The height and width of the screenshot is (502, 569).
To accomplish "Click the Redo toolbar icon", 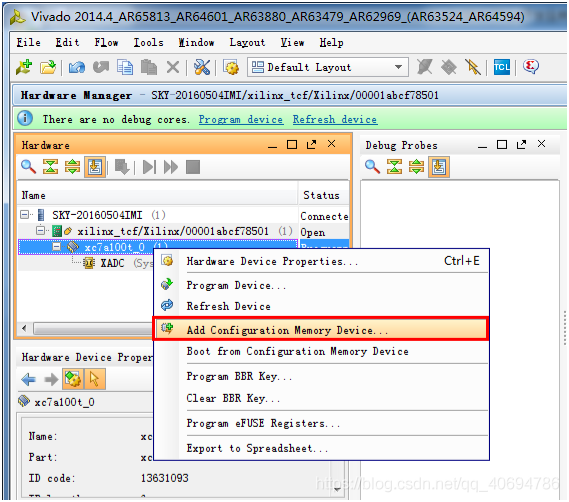I will click(x=101, y=67).
